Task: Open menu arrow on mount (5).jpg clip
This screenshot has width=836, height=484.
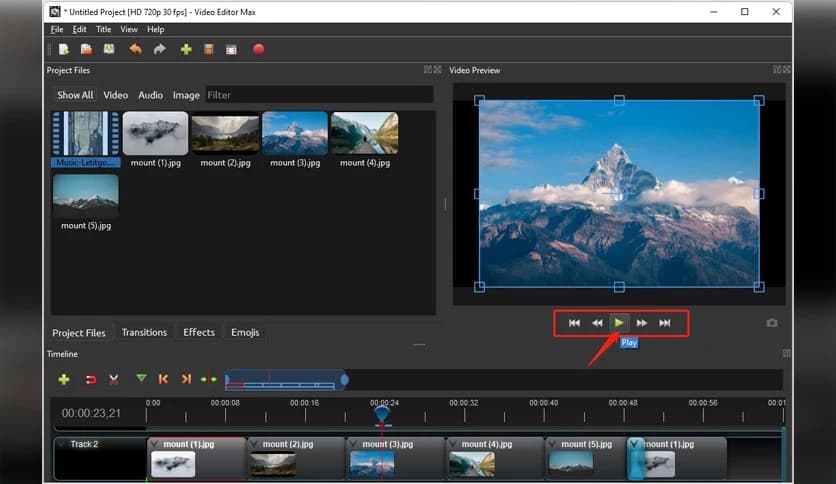Action: tap(553, 444)
